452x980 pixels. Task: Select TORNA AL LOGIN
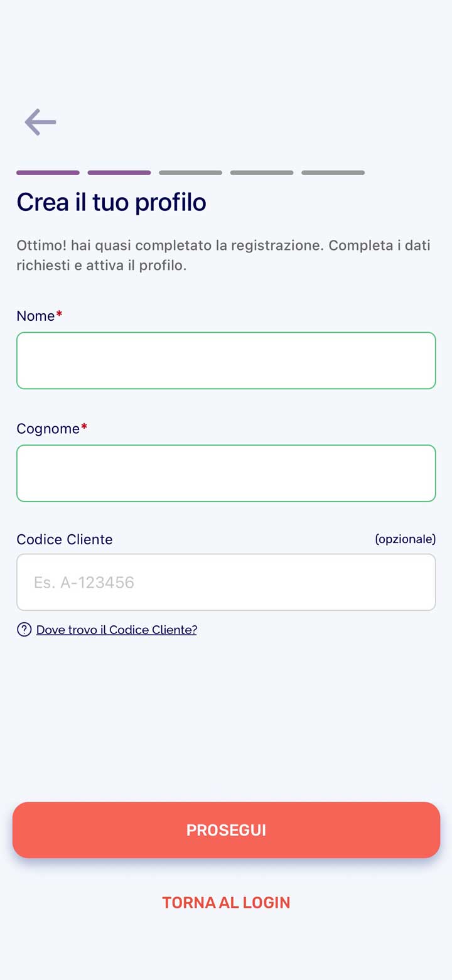226,902
